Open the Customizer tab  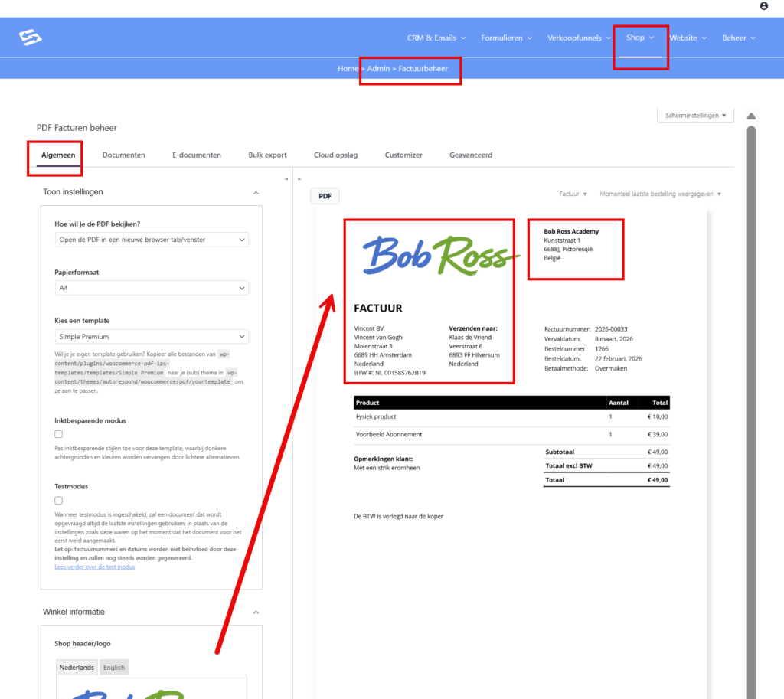403,155
